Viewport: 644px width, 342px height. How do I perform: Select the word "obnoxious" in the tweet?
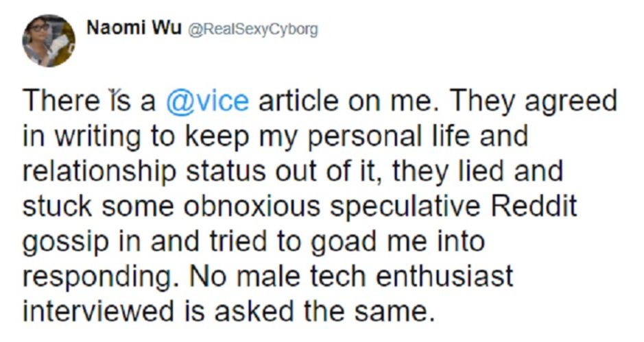(252, 206)
